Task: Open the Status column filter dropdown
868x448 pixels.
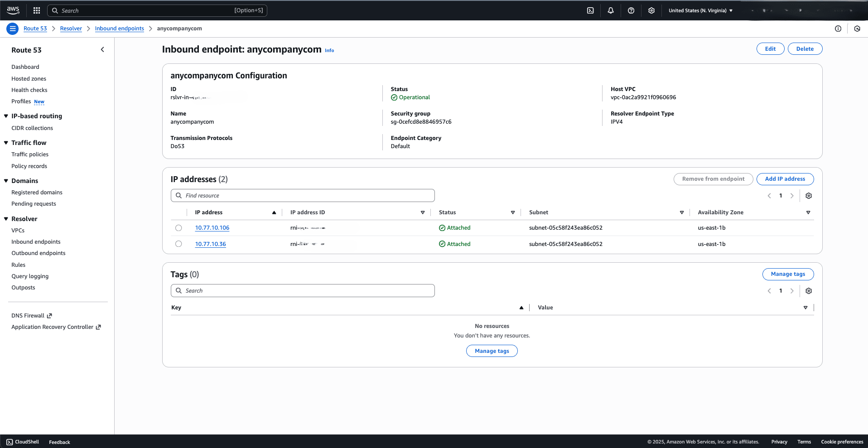Action: pos(512,212)
